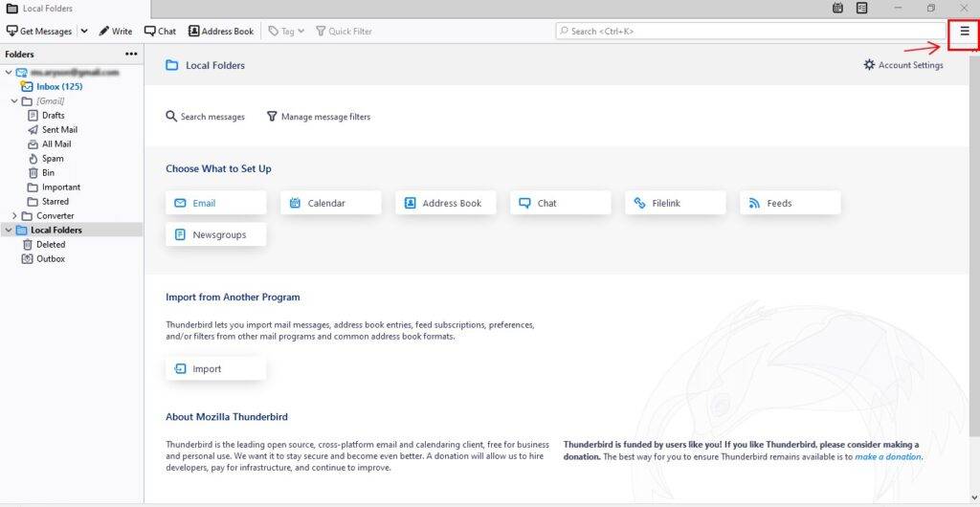980x507 pixels.
Task: Click the Local Folders tab
Action: (x=75, y=9)
